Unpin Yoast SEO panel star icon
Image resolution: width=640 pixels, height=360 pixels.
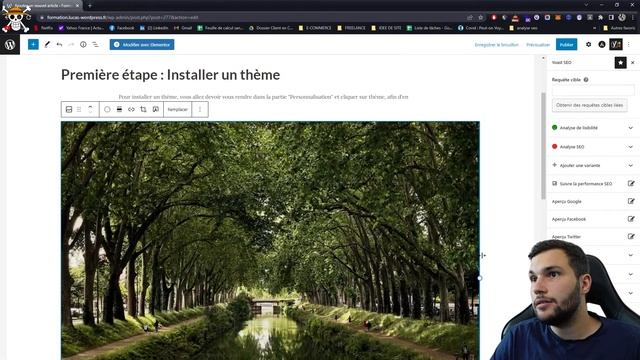click(x=620, y=62)
